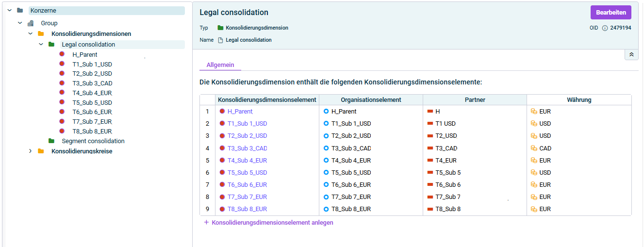
Task: Click the red circle icon in table row T2_Sub 2_USD
Action: pos(222,136)
